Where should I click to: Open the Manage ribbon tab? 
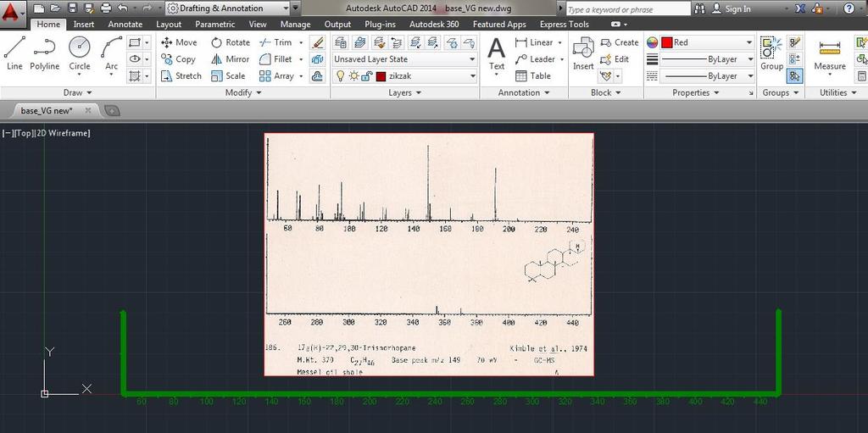[x=295, y=25]
